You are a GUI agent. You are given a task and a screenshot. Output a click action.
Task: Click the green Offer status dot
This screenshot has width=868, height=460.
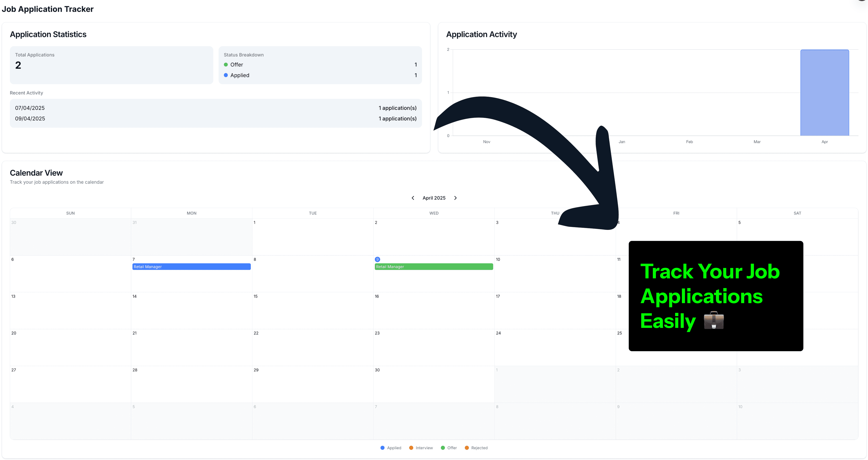226,65
